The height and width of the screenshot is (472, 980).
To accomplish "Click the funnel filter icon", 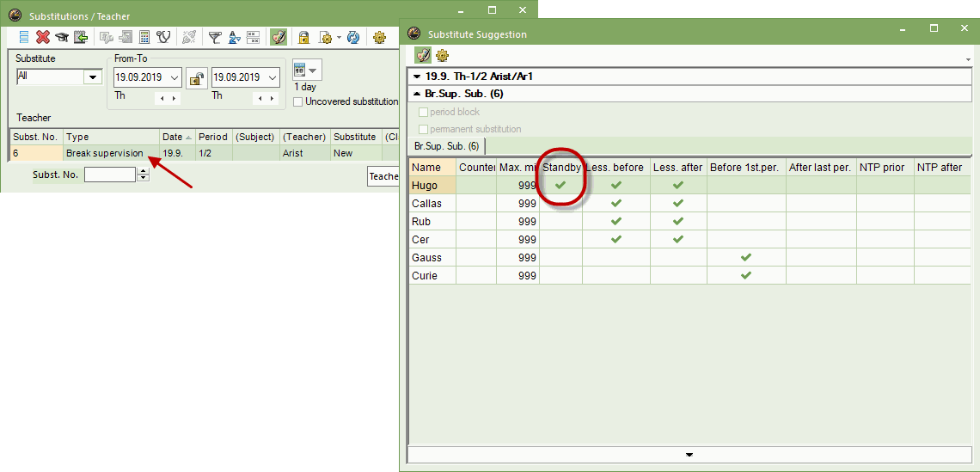I will [x=214, y=38].
